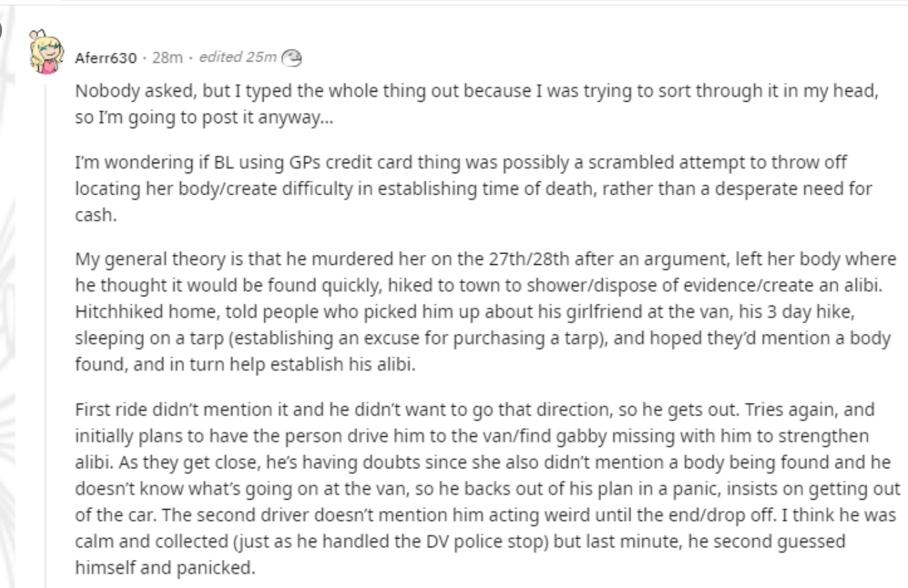908x588 pixels.
Task: Open the Aferr630 user profile link
Action: (x=106, y=58)
